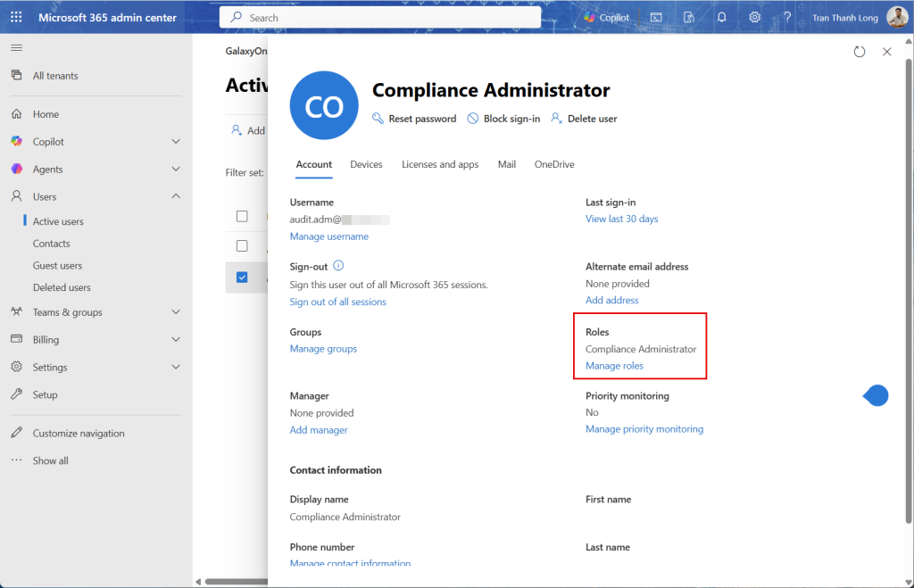
Task: Click the Manage roles link
Action: tap(614, 366)
